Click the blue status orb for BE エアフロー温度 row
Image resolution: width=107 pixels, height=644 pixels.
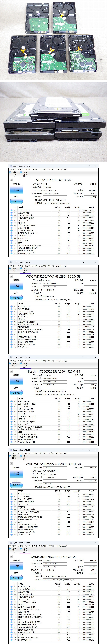11,241
